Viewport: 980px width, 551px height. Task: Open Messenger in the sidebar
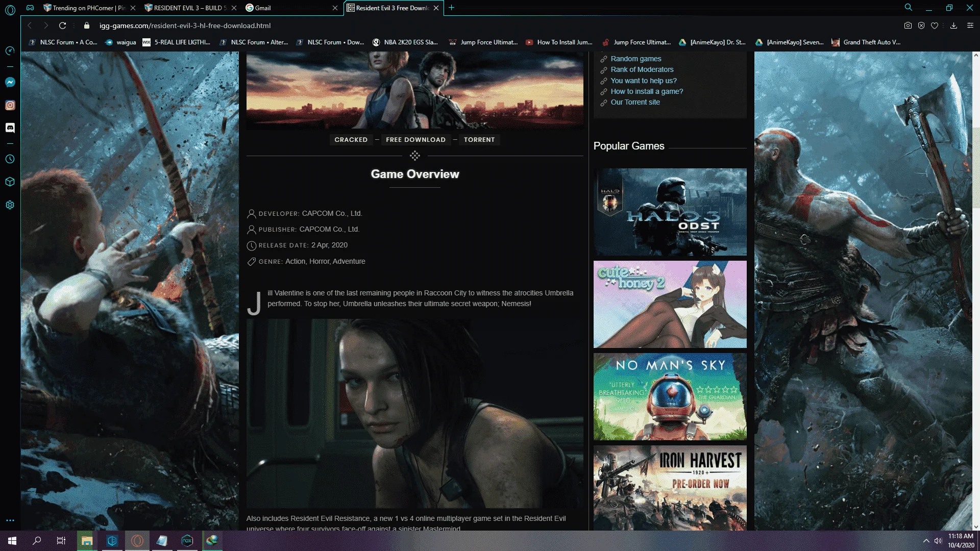(10, 82)
